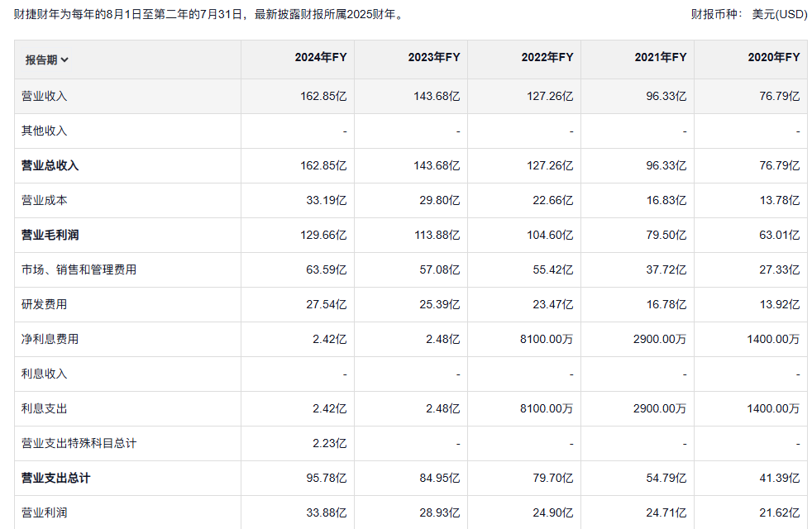
Task: Click the 2022年FY 净利息费用 value 8100.00万
Action: click(547, 339)
